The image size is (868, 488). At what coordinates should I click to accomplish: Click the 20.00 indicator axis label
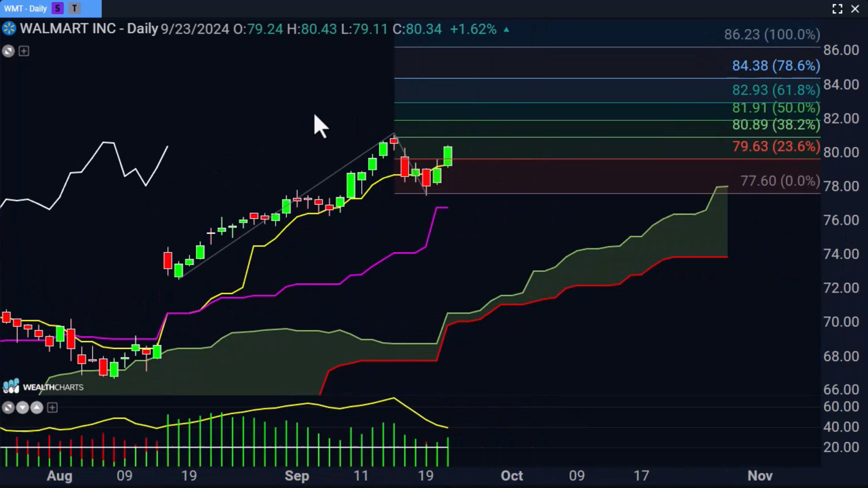coord(841,447)
